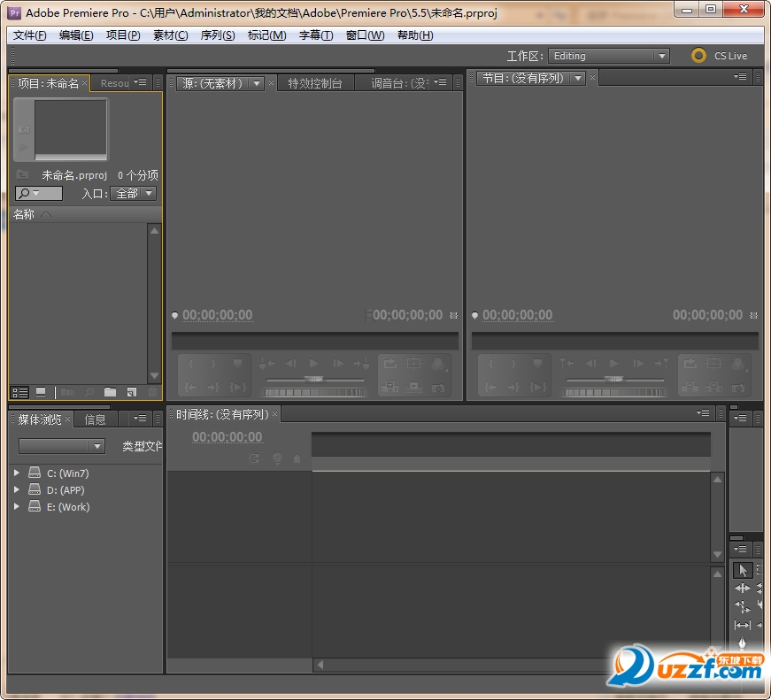
Task: Click Automate to Sequence icon in Project panel
Action: (67, 392)
